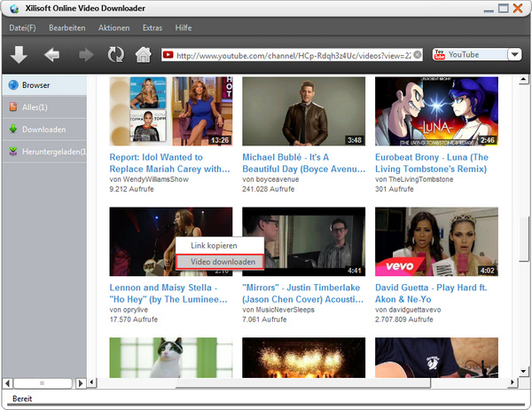Viewport: 532px width, 410px height.
Task: Open the Datei(F) menu
Action: [22, 28]
